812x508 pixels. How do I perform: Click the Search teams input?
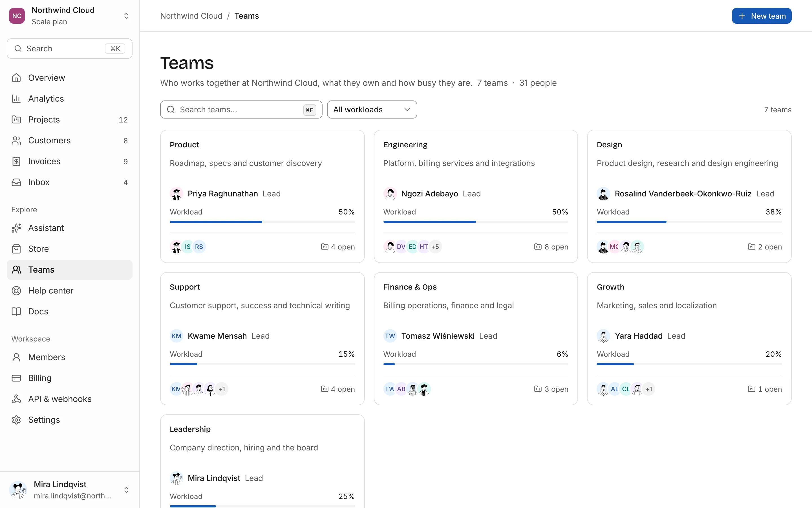coord(241,110)
